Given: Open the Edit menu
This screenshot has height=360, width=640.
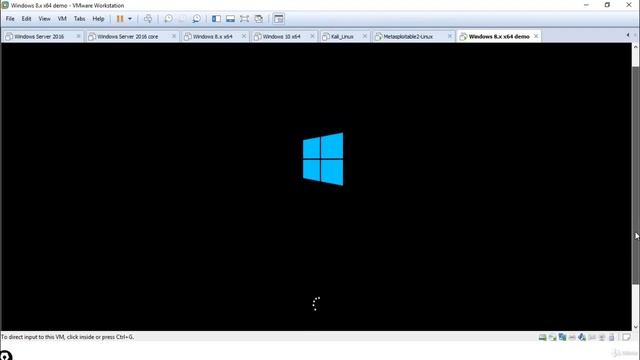Looking at the screenshot, I should point(27,19).
